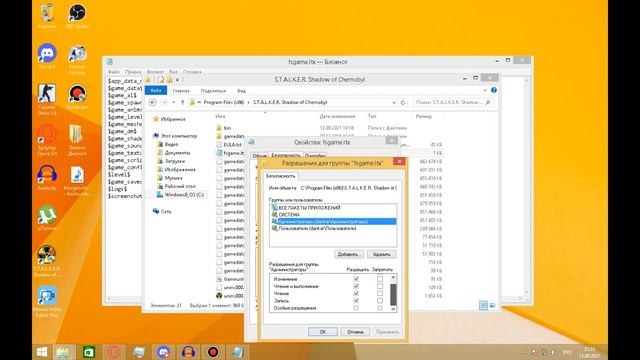Viewport: 640px width, 360px height.
Task: Open the MP3 audio file on the desktop
Action: coord(77,175)
